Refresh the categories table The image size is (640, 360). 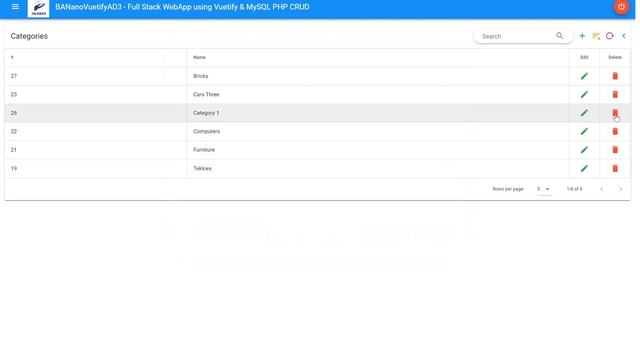[610, 36]
